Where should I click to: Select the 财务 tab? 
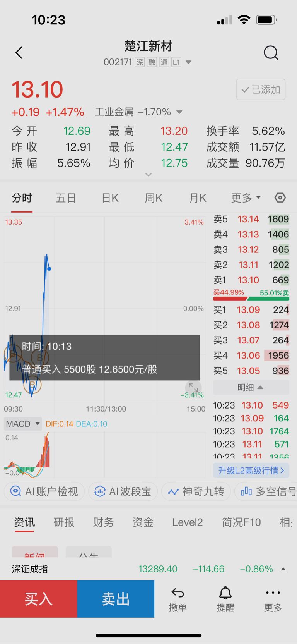(x=103, y=522)
